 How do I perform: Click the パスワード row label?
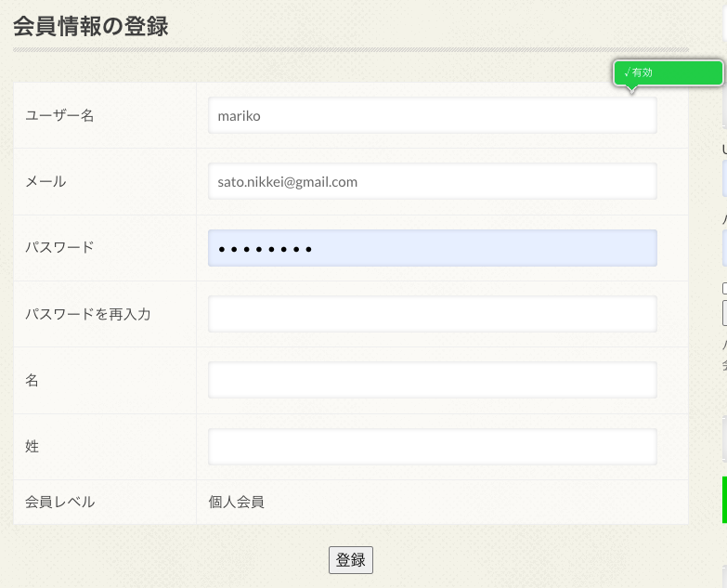tap(59, 248)
